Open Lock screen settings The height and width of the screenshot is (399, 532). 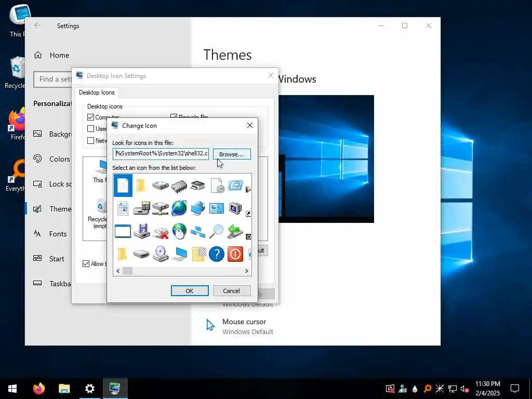52,184
